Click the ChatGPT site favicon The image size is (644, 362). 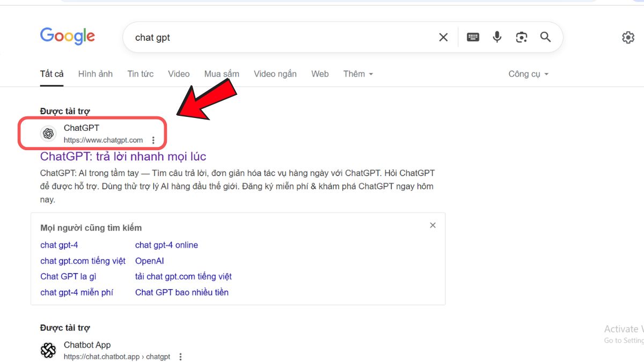pyautogui.click(x=48, y=134)
